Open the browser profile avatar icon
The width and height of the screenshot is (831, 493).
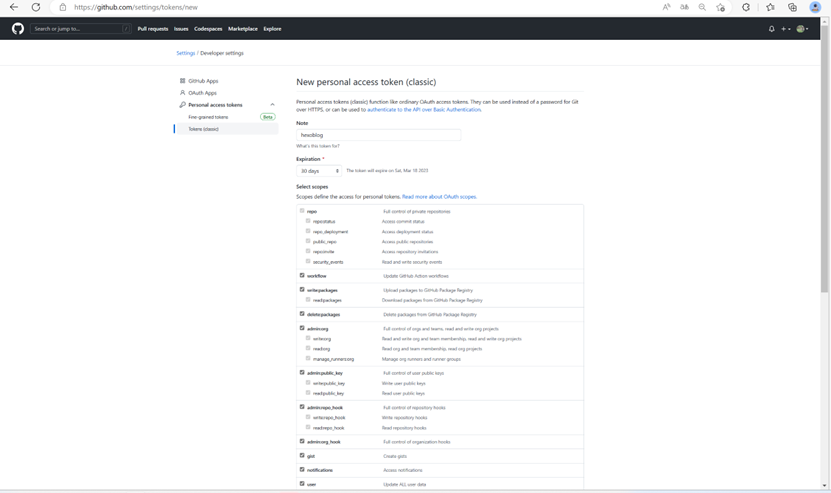pyautogui.click(x=815, y=7)
